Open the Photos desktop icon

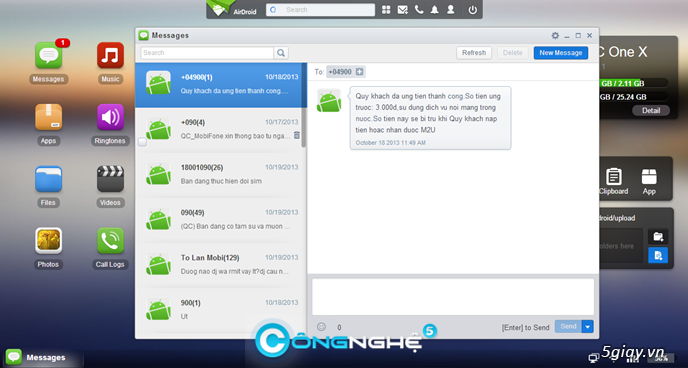48,241
